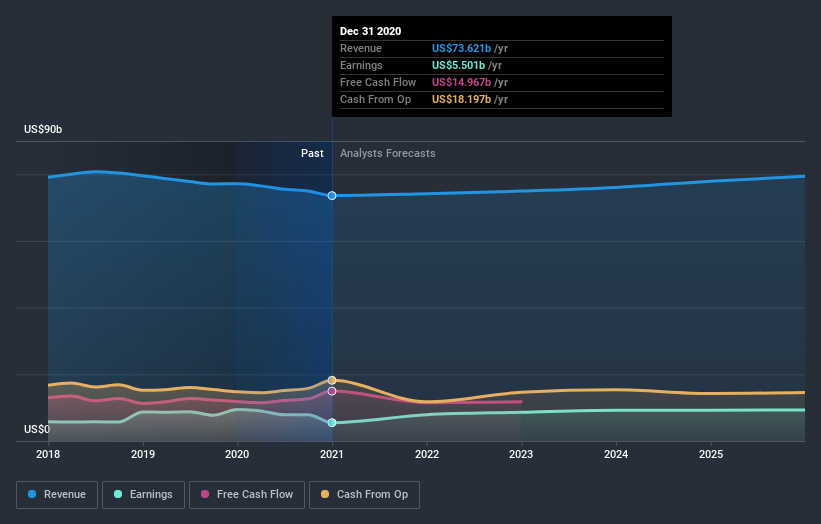The image size is (821, 524).
Task: Select the Revenue data point at 2021
Action: click(x=332, y=196)
